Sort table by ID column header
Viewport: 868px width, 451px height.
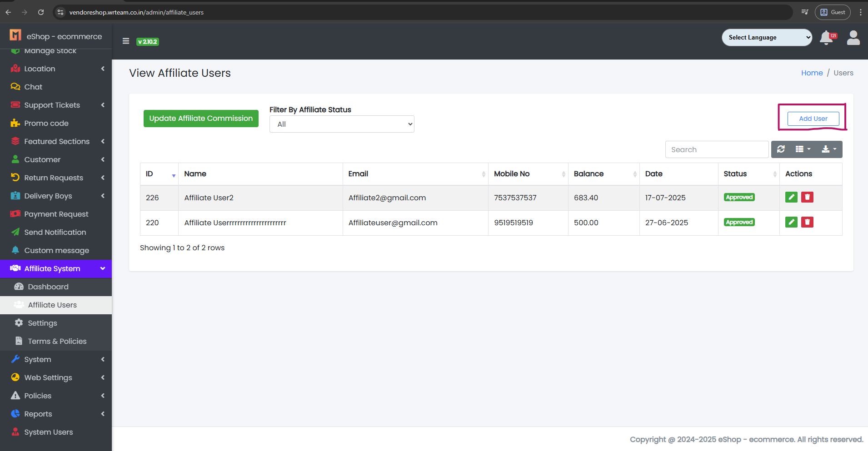click(159, 174)
